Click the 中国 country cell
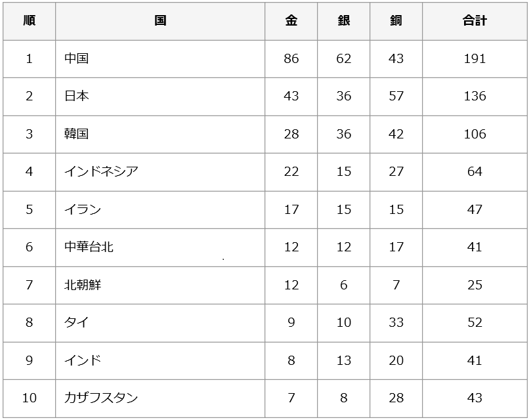The image size is (531, 420). pyautogui.click(x=160, y=59)
